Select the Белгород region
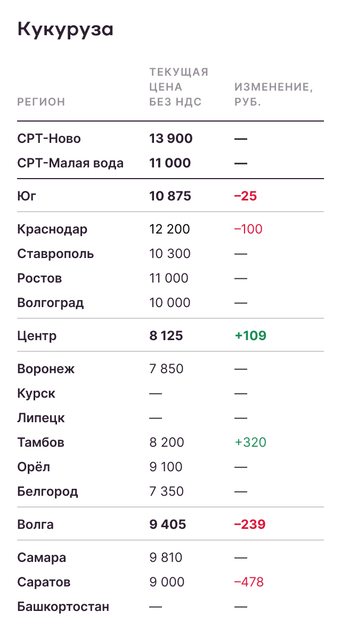 pyautogui.click(x=47, y=492)
